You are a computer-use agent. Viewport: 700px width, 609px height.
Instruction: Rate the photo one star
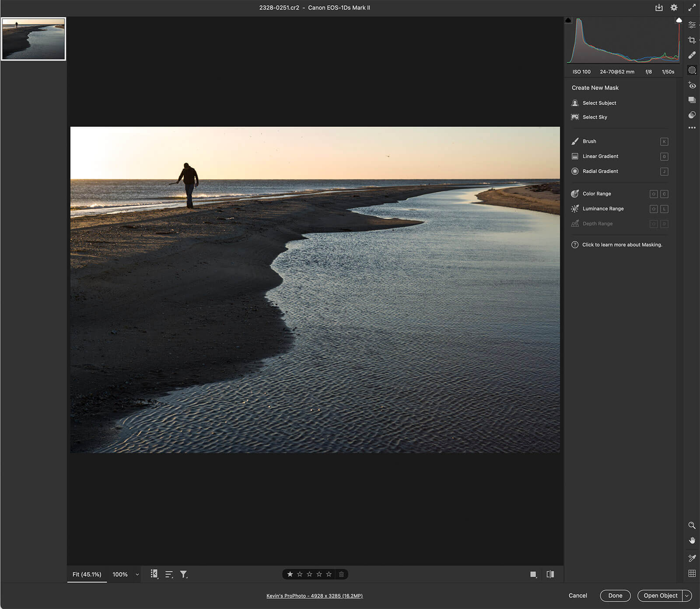point(290,574)
